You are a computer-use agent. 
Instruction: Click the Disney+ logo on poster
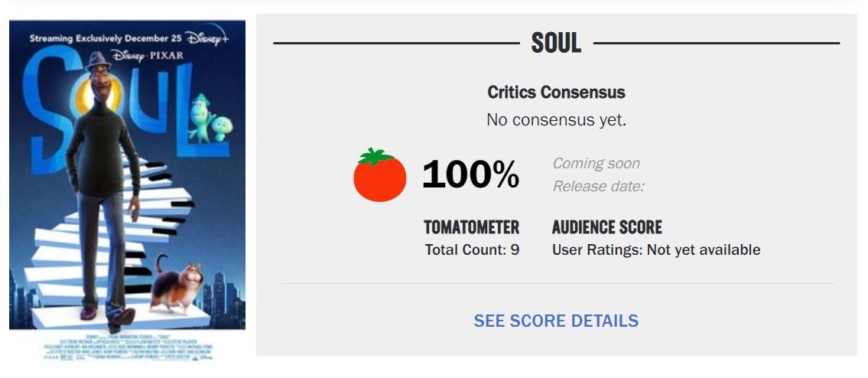207,39
